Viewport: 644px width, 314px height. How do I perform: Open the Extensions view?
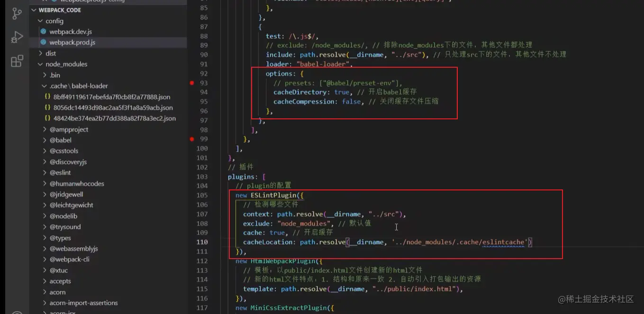click(x=17, y=61)
